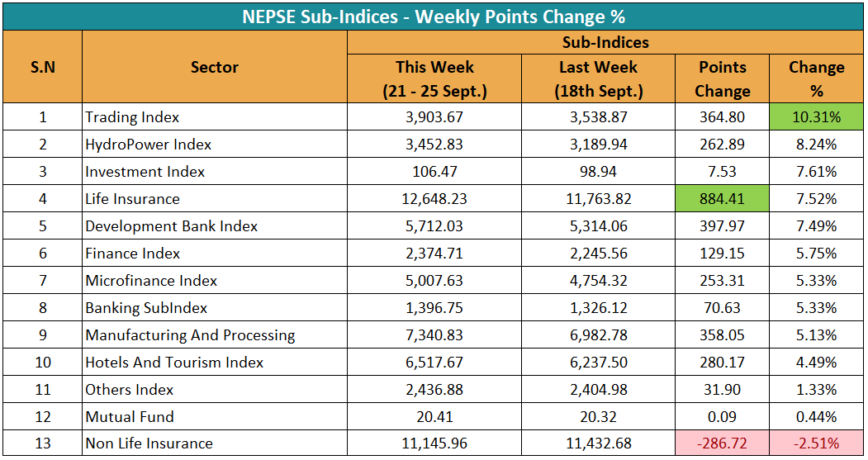Select the HydroPower Index row label

point(149,145)
